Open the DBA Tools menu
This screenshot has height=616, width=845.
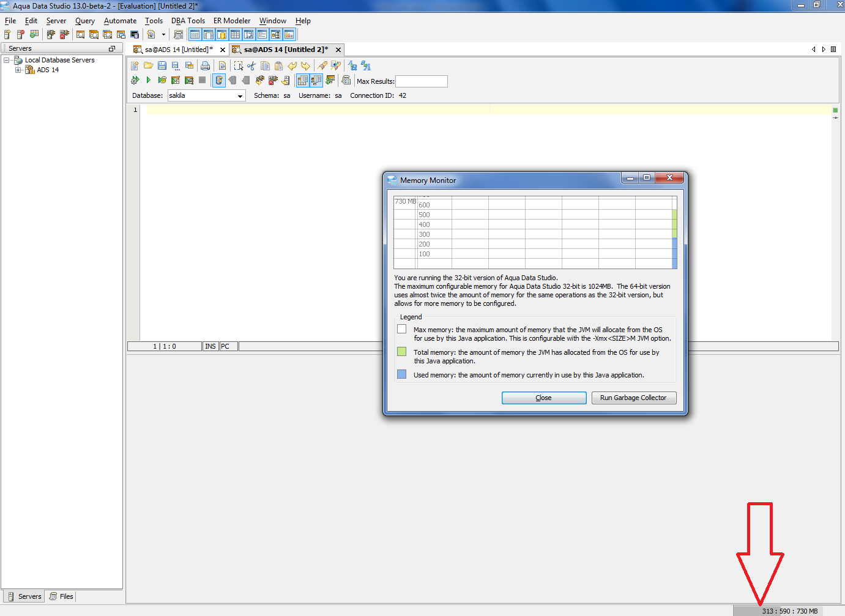(188, 21)
